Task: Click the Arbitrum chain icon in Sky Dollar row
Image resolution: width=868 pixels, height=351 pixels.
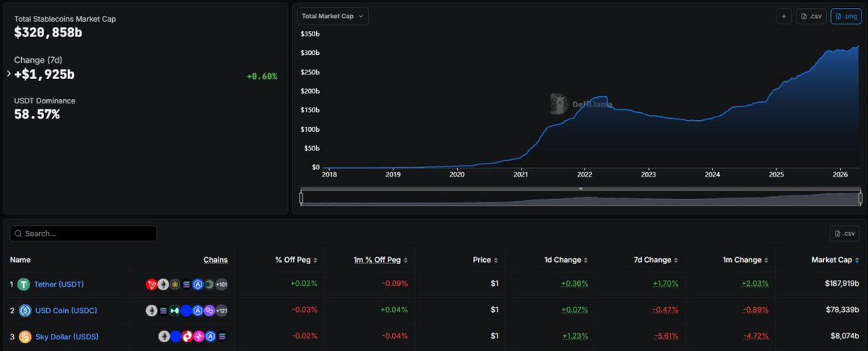Action: [x=210, y=337]
